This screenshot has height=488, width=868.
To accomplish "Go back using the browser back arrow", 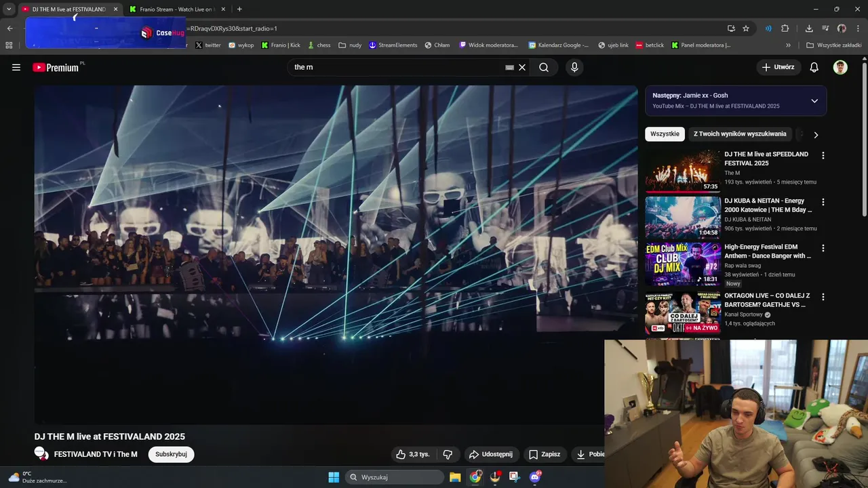I will click(x=9, y=28).
